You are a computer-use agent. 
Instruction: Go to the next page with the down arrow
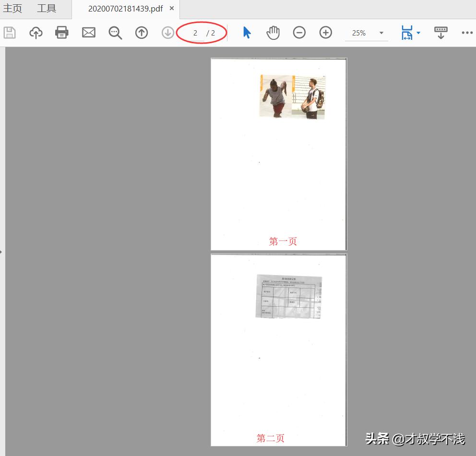click(x=167, y=32)
